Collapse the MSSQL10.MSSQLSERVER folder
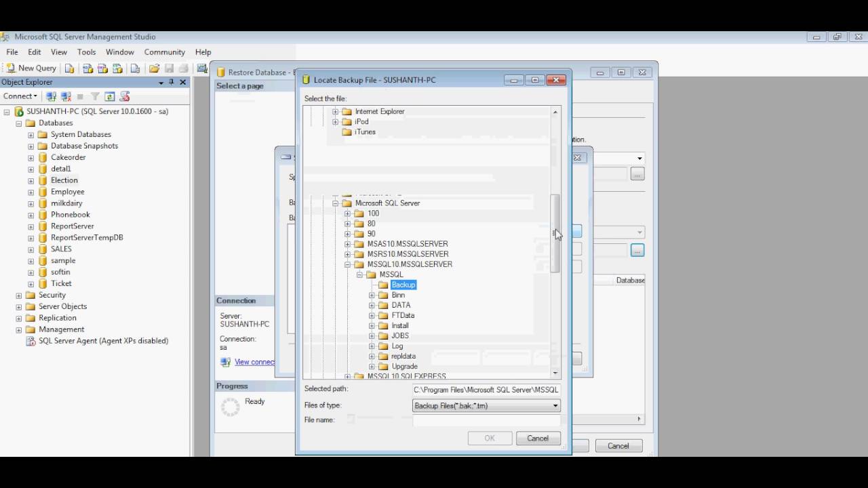This screenshot has width=868, height=488. click(x=347, y=264)
